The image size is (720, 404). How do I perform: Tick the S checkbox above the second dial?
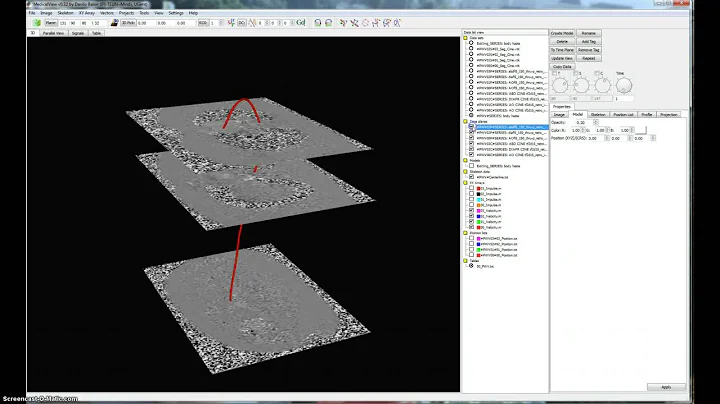click(576, 73)
